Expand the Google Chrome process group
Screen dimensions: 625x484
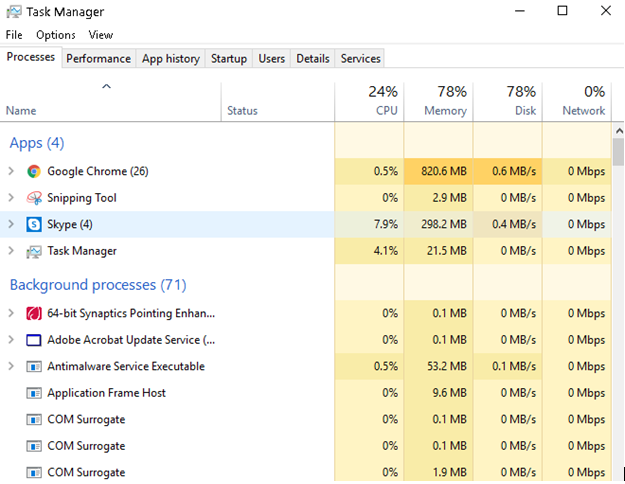pos(11,171)
